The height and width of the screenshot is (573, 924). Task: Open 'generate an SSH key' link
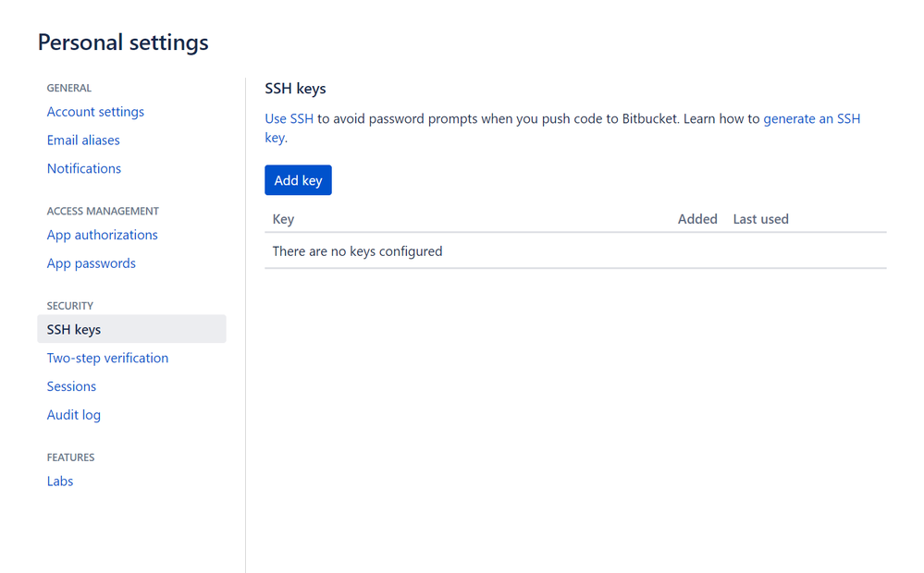[811, 119]
